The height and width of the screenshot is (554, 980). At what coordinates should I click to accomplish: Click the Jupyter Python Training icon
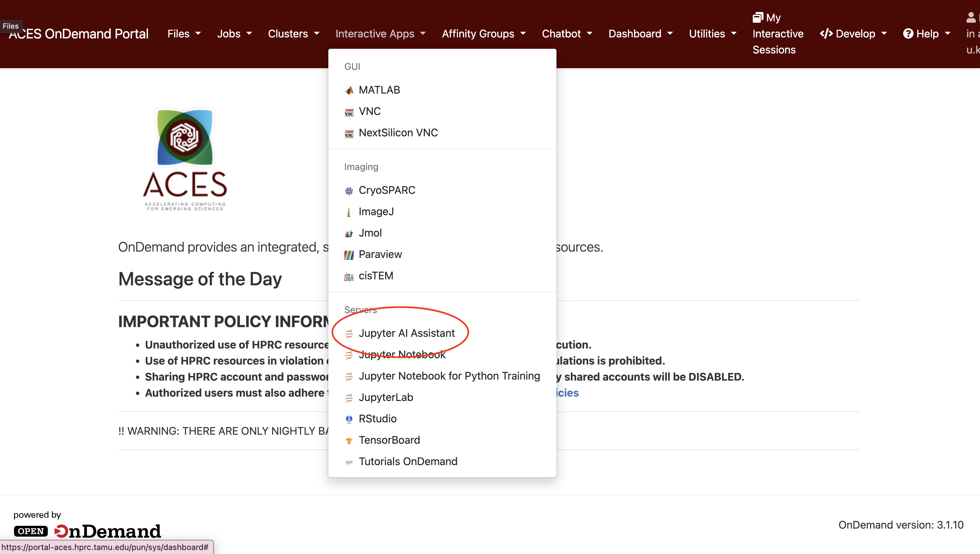349,376
